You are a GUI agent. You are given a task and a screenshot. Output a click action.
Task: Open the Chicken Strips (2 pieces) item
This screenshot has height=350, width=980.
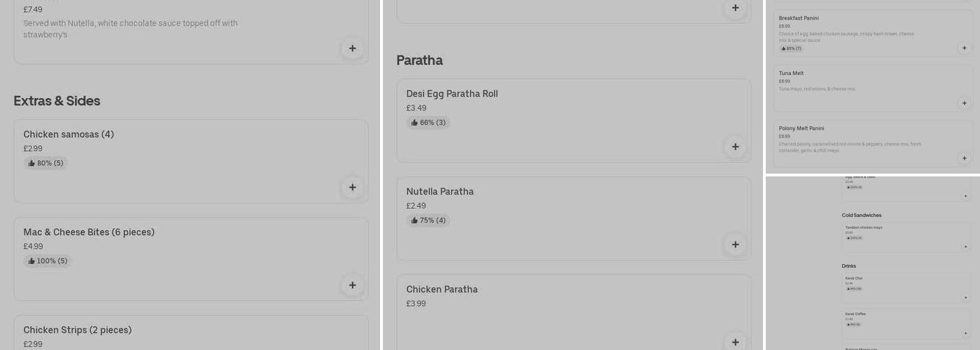coord(78,330)
